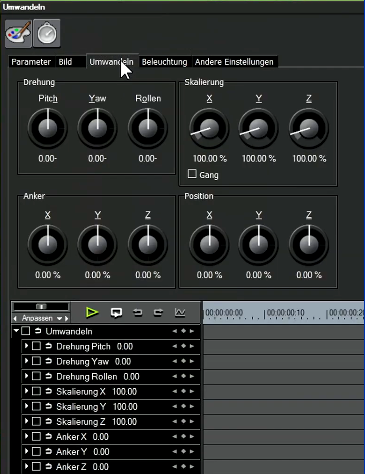This screenshot has width=365, height=474.
Task: Toggle the Drehung Pitch checkbox
Action: 36,346
